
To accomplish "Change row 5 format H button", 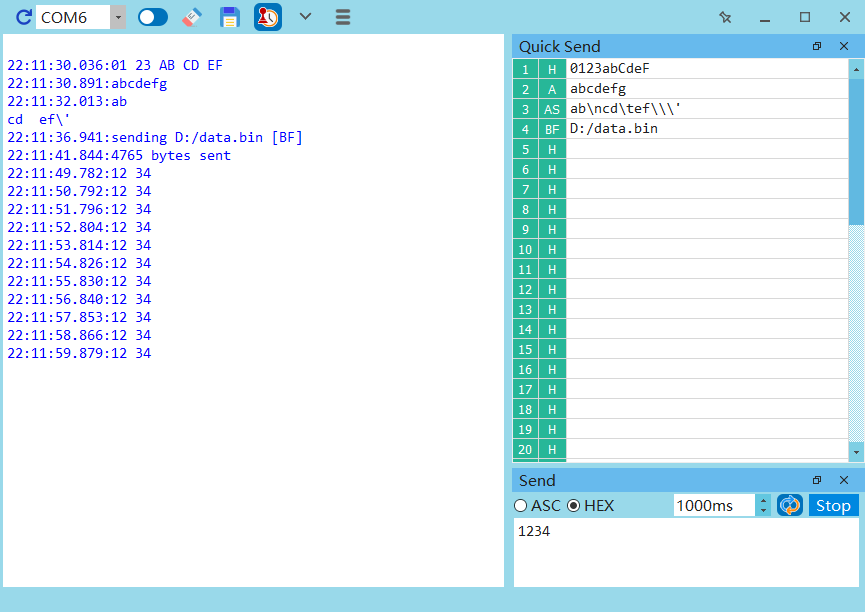I will (552, 149).
